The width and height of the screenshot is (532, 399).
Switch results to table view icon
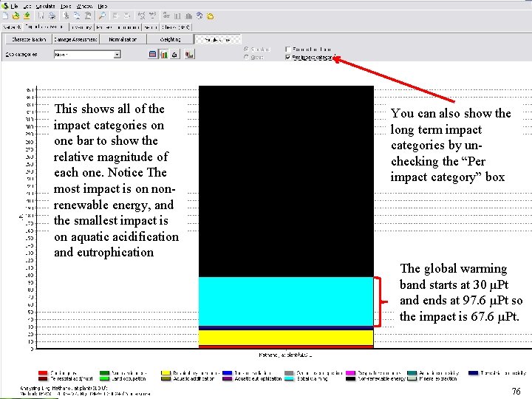tap(153, 54)
